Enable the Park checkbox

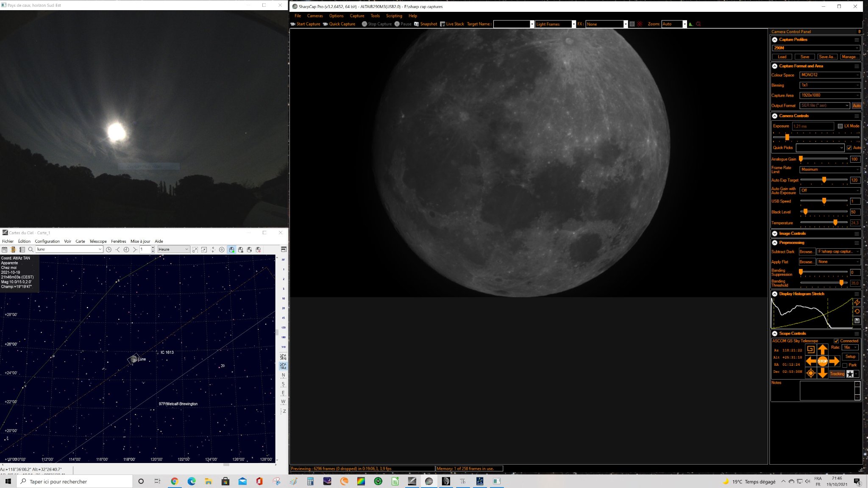point(845,365)
